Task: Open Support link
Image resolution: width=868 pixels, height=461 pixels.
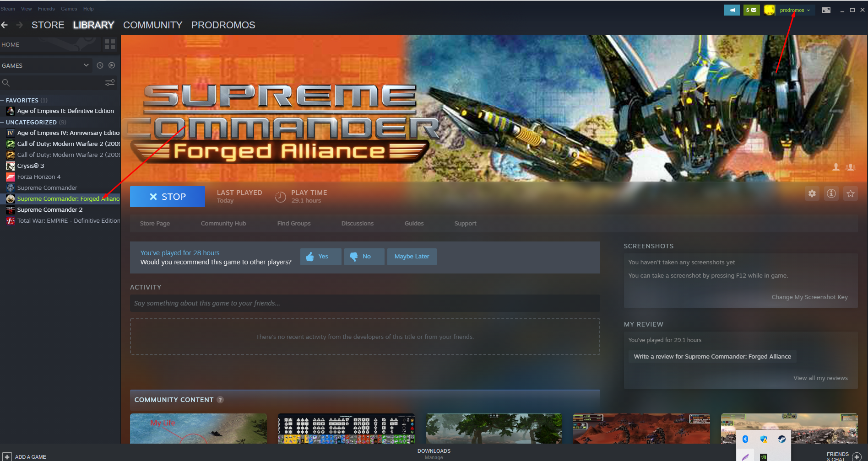Action: pos(466,223)
